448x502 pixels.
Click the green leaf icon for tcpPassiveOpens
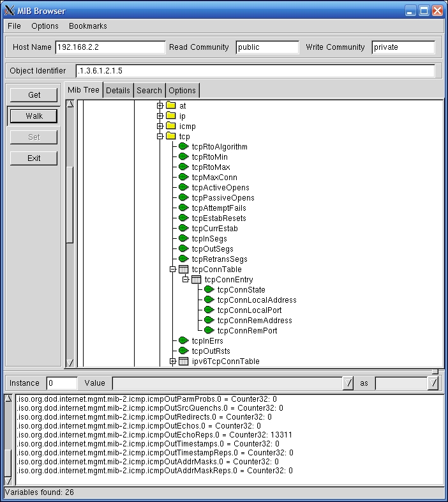(x=184, y=197)
